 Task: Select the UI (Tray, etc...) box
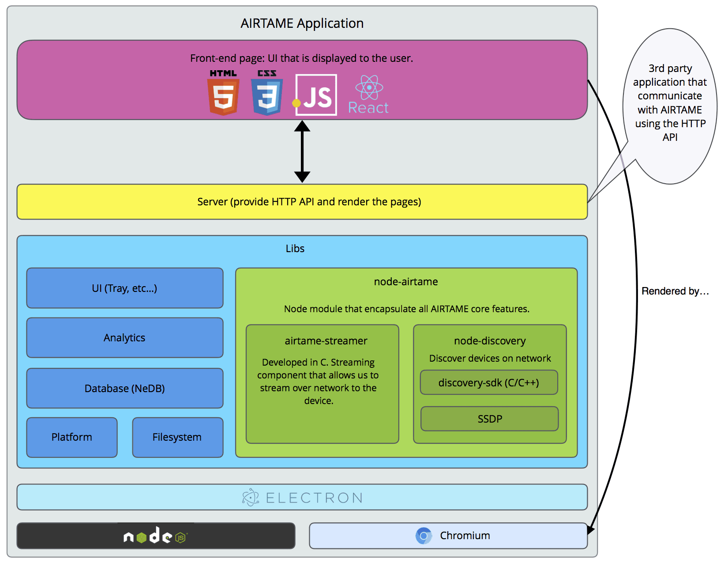(x=125, y=288)
